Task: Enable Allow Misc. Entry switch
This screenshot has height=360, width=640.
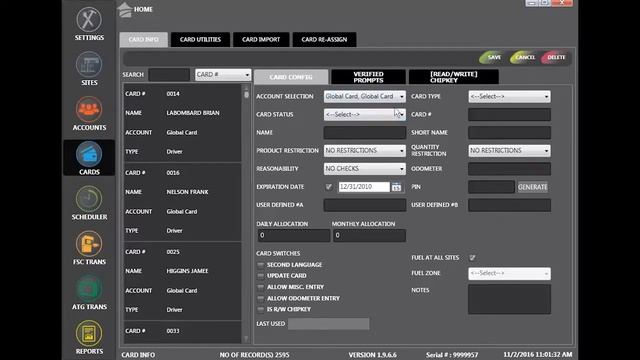Action: point(260,287)
